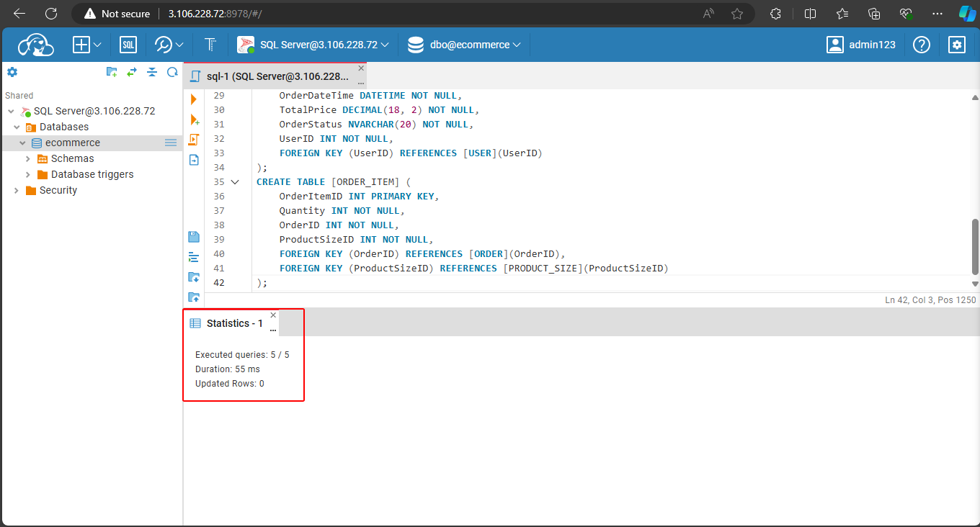
Task: Collapse the Databases folder
Action: point(17,127)
